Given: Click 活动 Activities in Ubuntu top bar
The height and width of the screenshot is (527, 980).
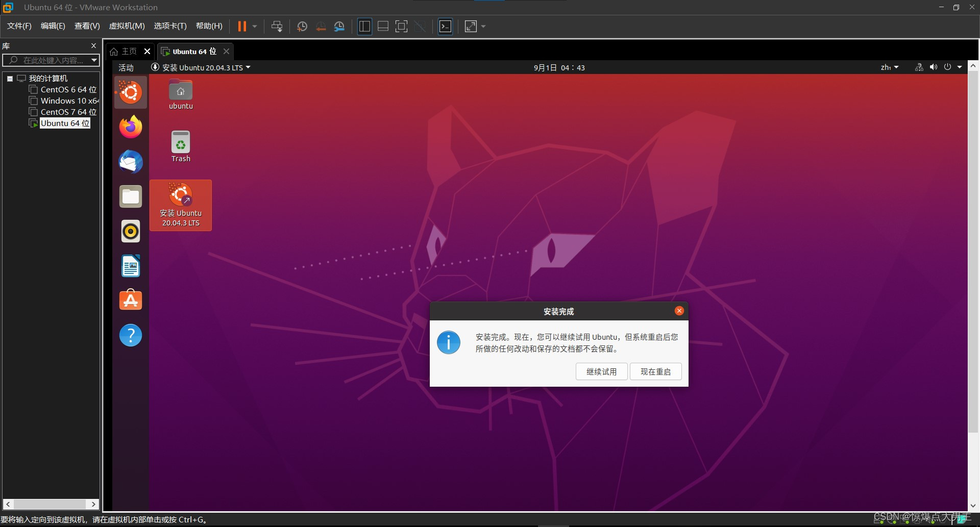Looking at the screenshot, I should coord(126,68).
